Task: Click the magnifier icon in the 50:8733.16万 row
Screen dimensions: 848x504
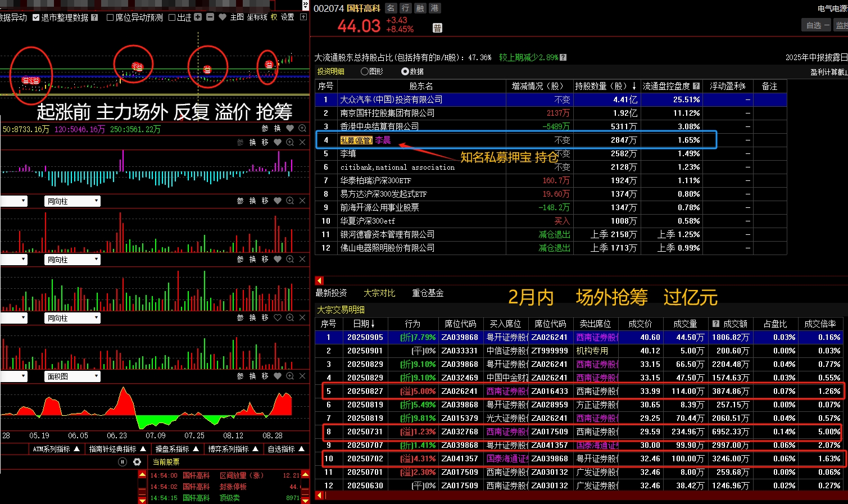Action: [x=302, y=129]
